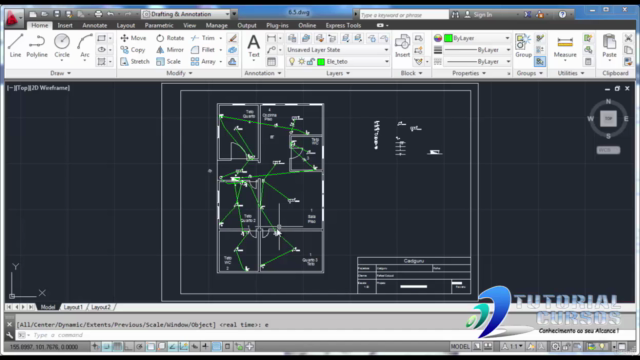Open the annotation scale 1:1 dropdown
The width and height of the screenshot is (640, 360).
[x=513, y=347]
